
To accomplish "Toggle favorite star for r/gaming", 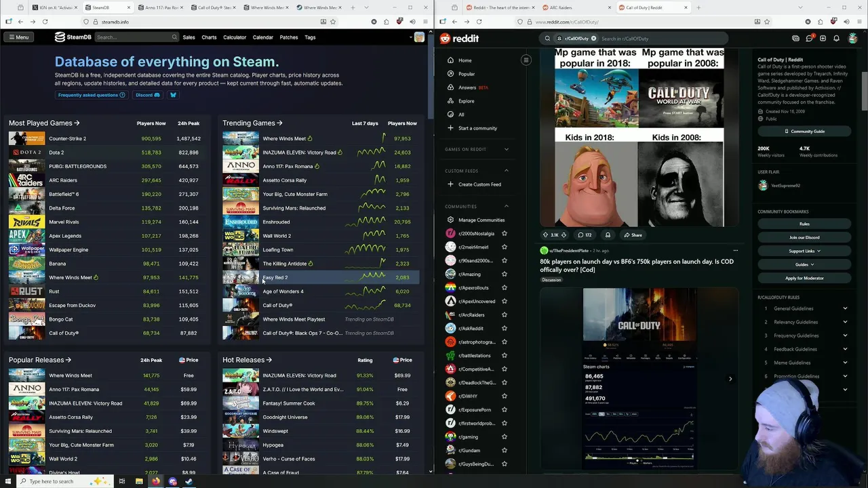I will click(x=504, y=436).
